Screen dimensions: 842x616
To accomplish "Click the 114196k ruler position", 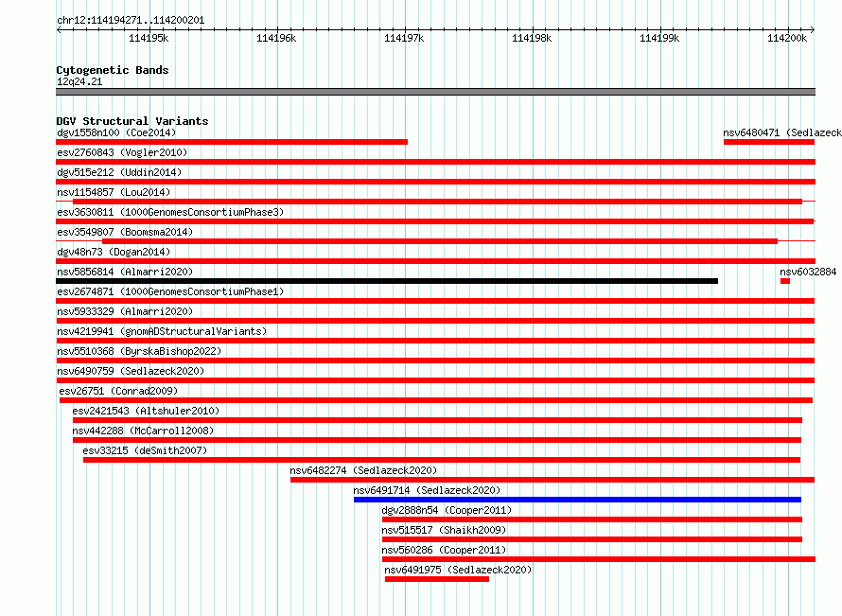I will point(276,38).
